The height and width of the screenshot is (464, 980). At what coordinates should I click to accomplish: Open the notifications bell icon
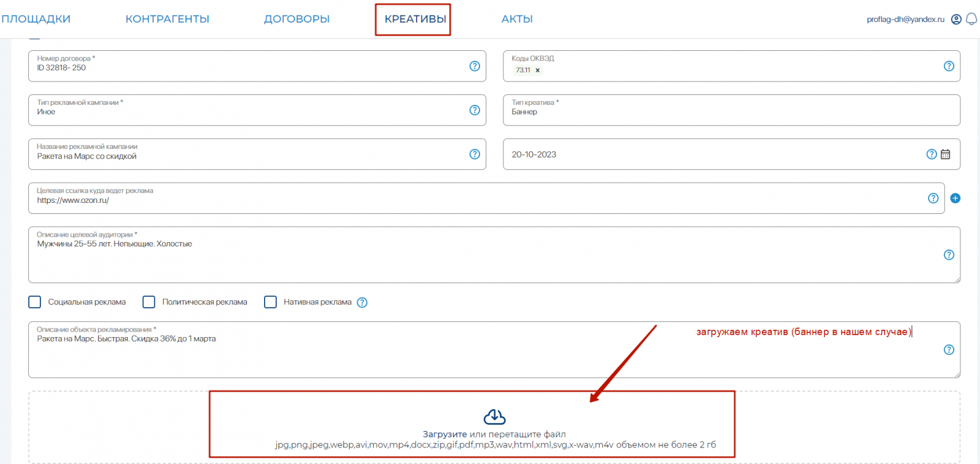(x=971, y=19)
